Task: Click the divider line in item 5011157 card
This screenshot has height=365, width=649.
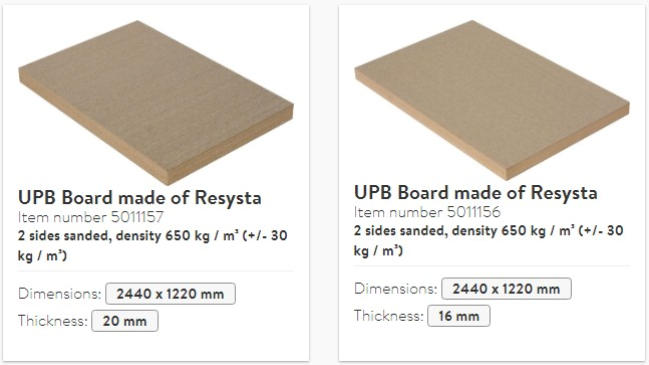Action: click(156, 271)
